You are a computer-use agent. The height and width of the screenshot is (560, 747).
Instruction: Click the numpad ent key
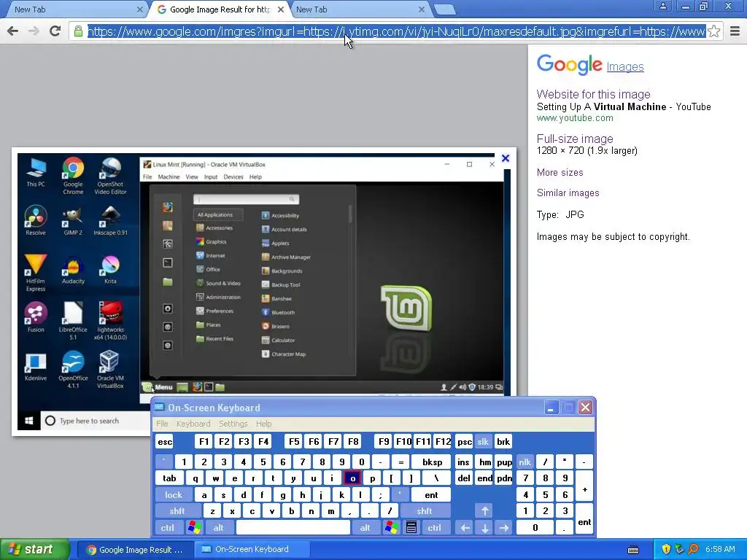(584, 519)
